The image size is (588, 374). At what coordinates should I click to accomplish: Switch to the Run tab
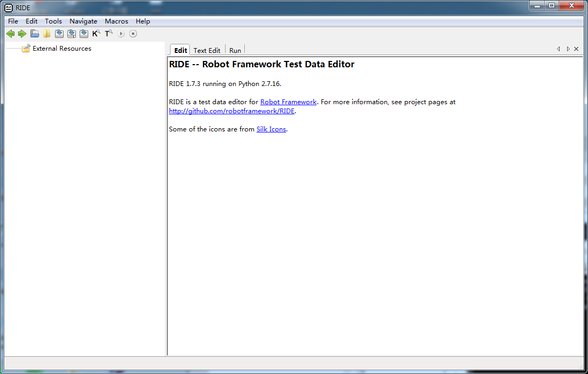tap(235, 50)
